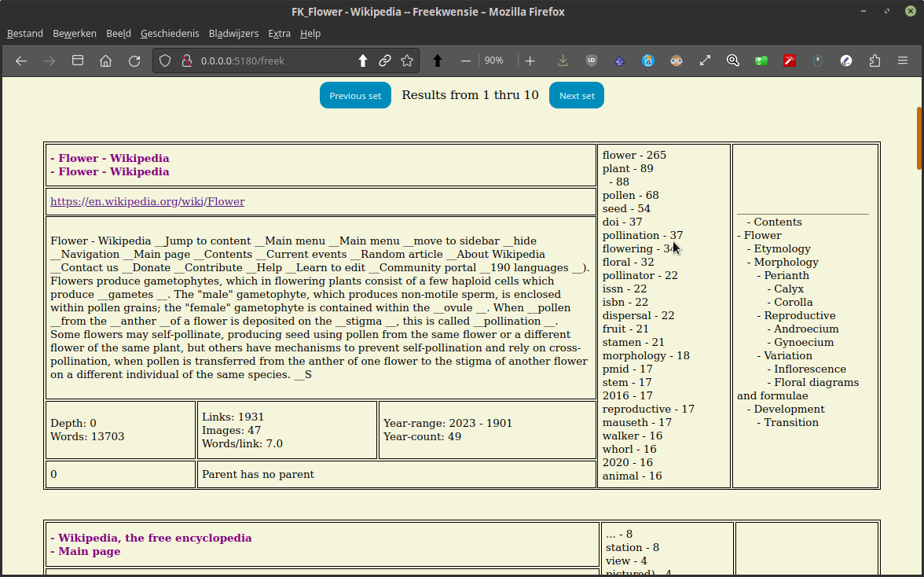Screen dimensions: 924x577
Task: Open the Bestand menu
Action: click(25, 34)
